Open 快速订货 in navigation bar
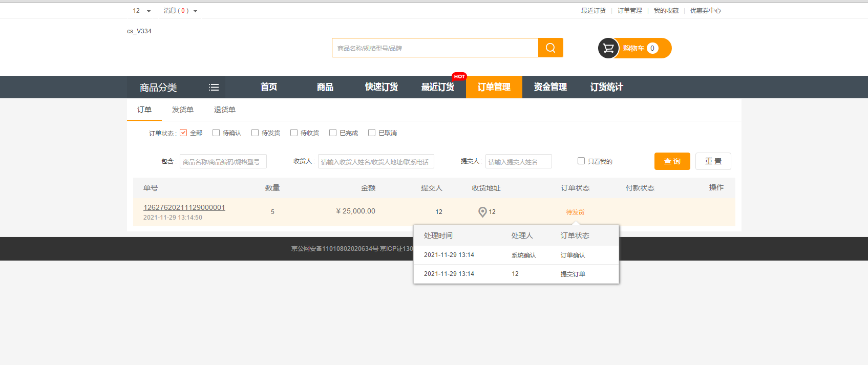This screenshot has width=868, height=365. tap(382, 87)
